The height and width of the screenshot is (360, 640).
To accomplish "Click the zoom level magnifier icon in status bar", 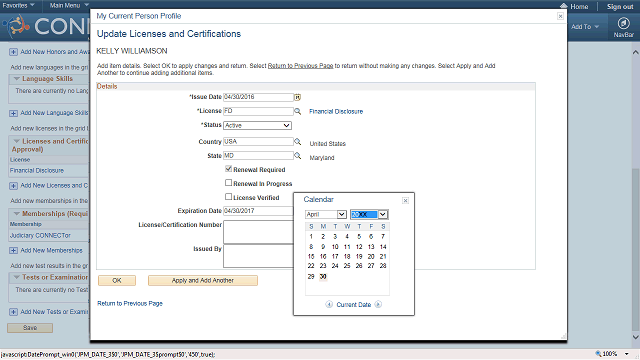I will pos(598,354).
